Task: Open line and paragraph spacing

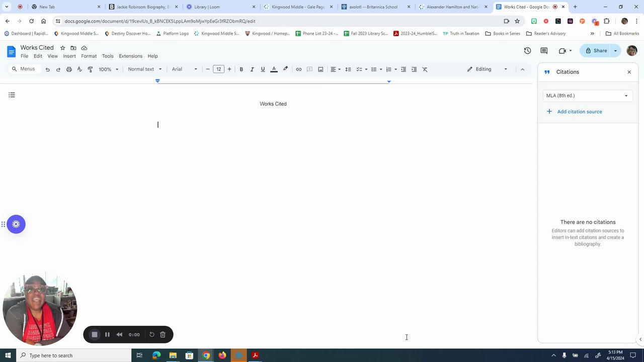Action: 348,69
